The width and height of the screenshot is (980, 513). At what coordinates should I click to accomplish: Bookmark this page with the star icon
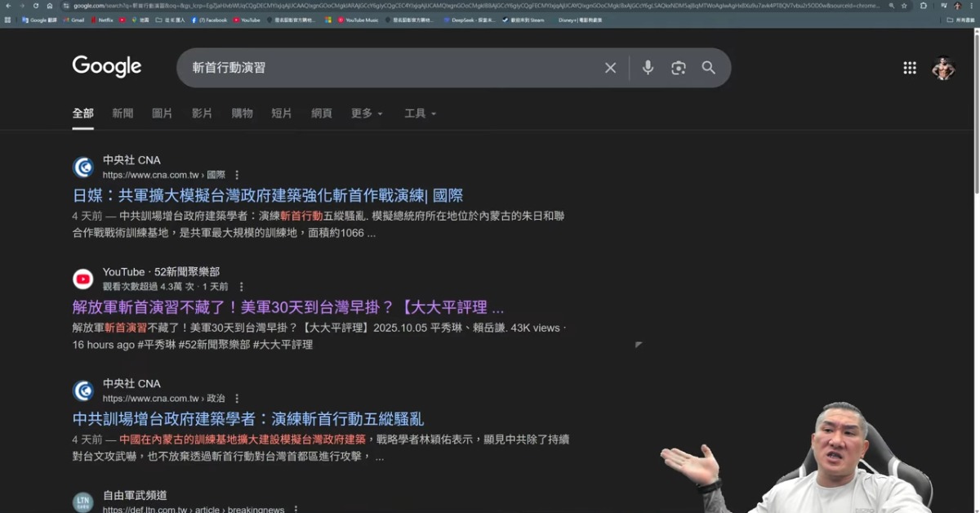(904, 6)
